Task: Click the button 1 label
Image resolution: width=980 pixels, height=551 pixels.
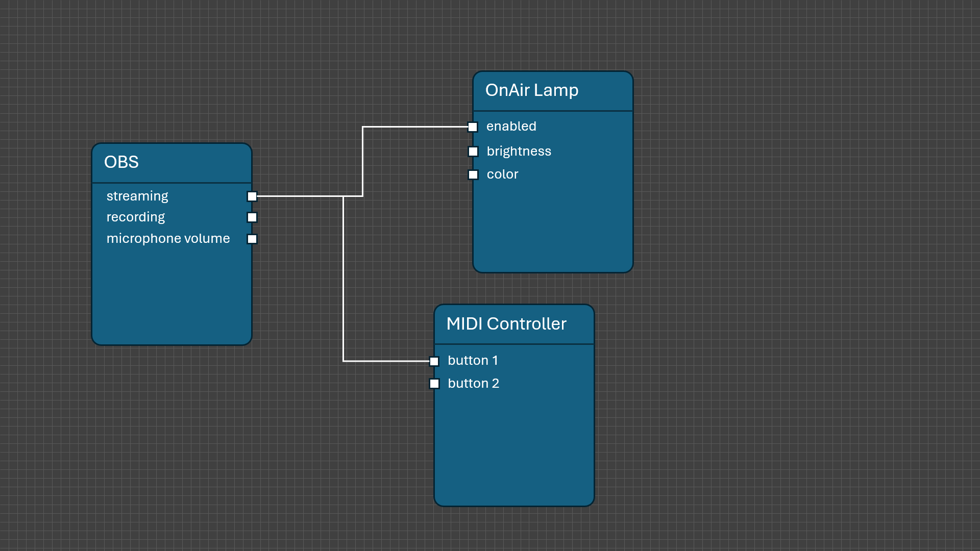Action: 473,361
